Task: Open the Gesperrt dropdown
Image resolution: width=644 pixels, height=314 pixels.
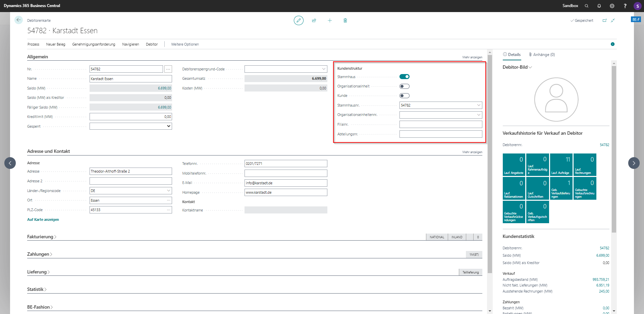Action: 130,126
